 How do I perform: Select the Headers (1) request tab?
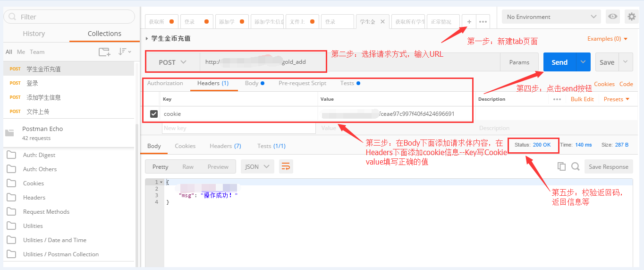tap(213, 83)
